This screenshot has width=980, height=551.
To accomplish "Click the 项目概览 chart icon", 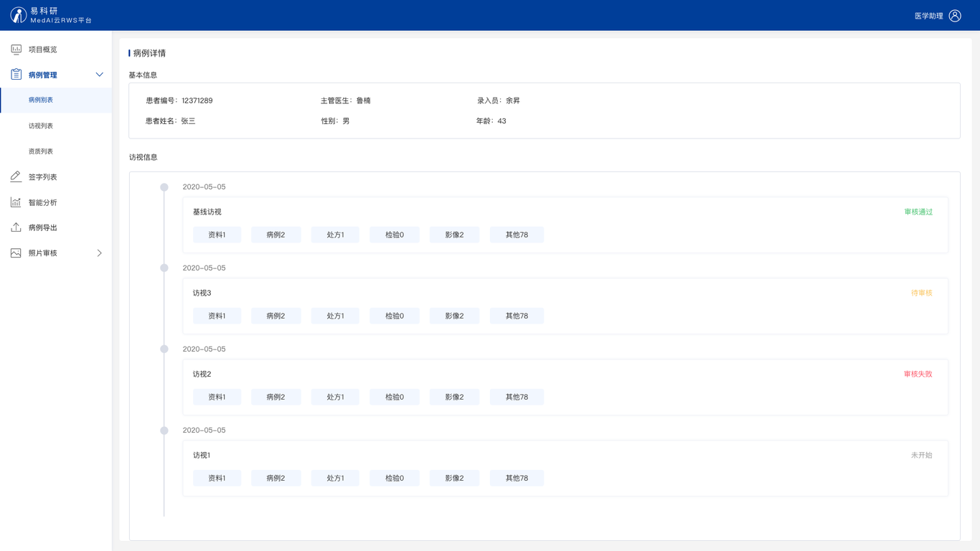I will [16, 50].
